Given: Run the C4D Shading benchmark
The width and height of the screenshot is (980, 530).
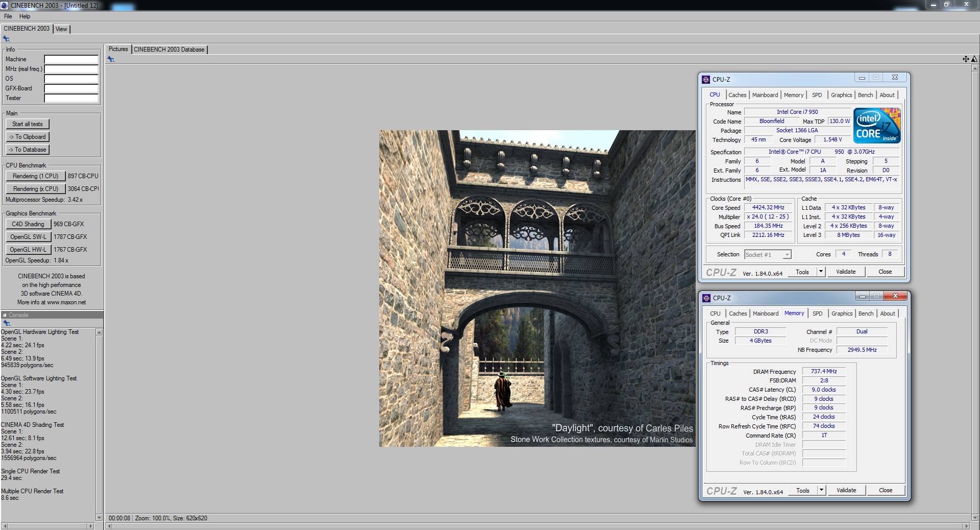Looking at the screenshot, I should 28,224.
